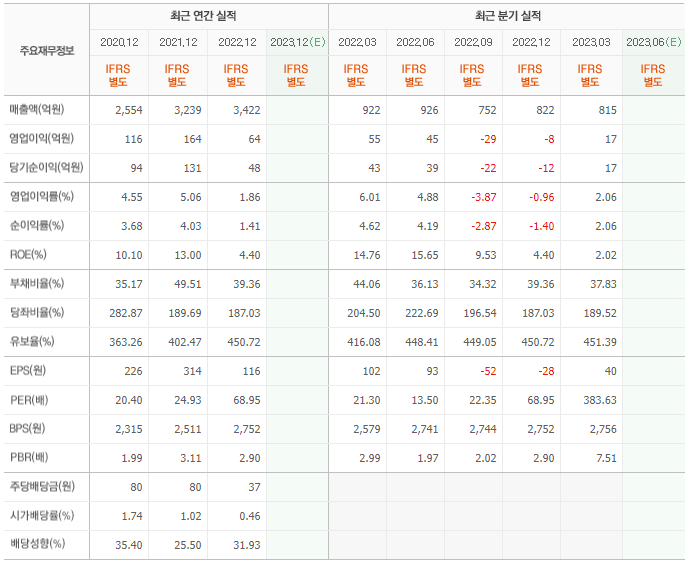Click dividend yield value 1.74
The width and height of the screenshot is (693, 565).
(x=132, y=516)
